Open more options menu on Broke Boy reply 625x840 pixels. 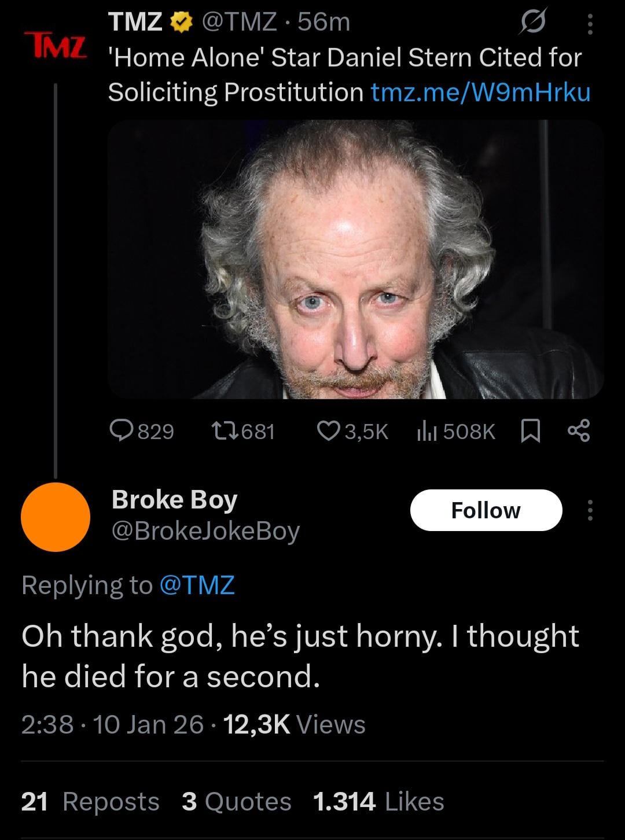590,510
